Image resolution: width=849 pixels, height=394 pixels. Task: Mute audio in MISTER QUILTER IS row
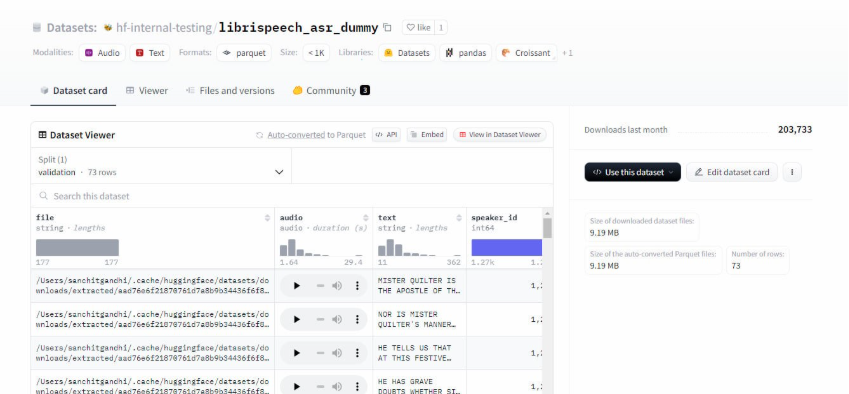coord(337,286)
